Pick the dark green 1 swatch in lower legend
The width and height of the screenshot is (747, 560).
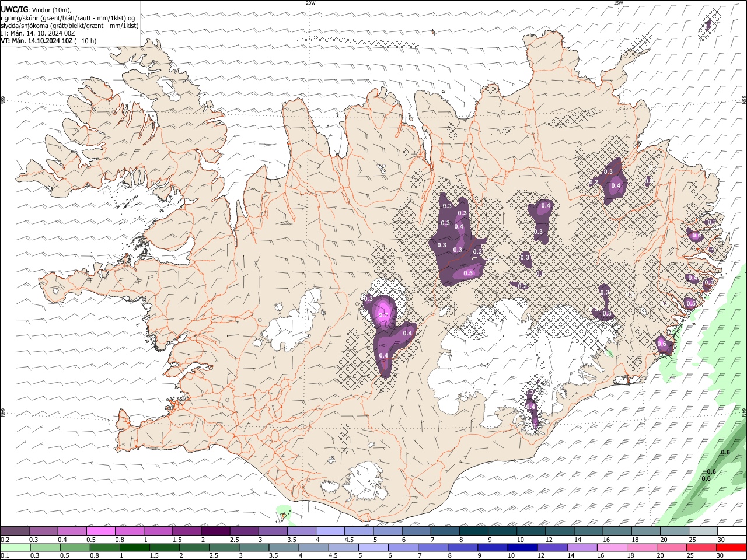[134, 548]
